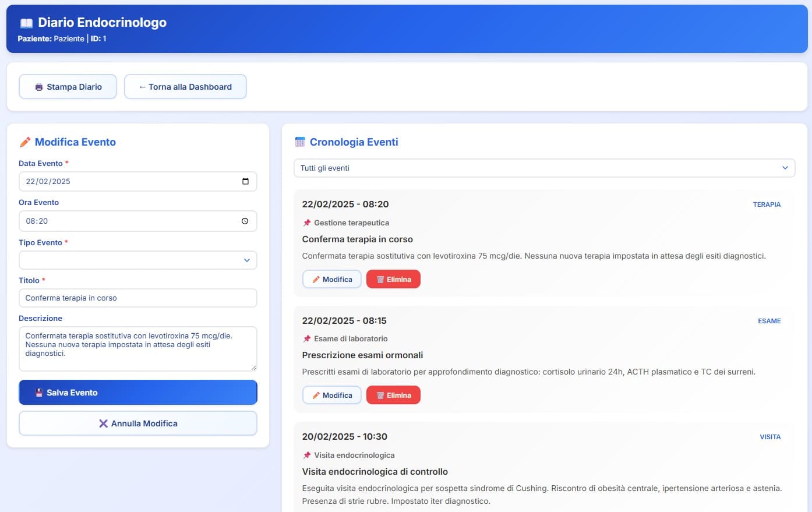Click the printer icon on Stampa Diario
The width and height of the screenshot is (812, 512).
[38, 86]
